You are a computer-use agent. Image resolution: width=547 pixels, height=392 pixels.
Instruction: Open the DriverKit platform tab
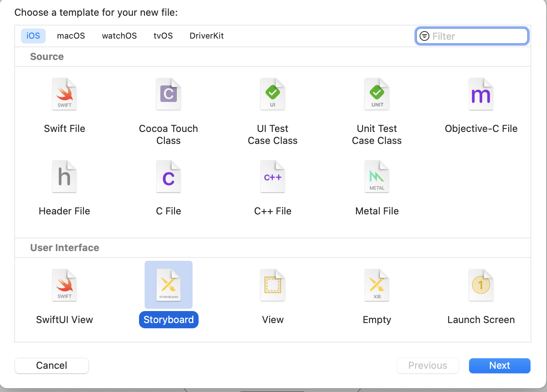tap(206, 36)
